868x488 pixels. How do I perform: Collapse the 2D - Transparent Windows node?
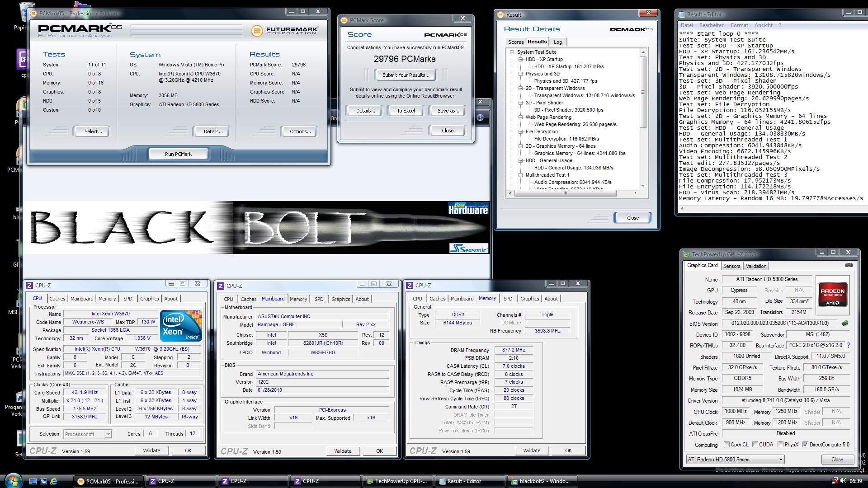(521, 88)
